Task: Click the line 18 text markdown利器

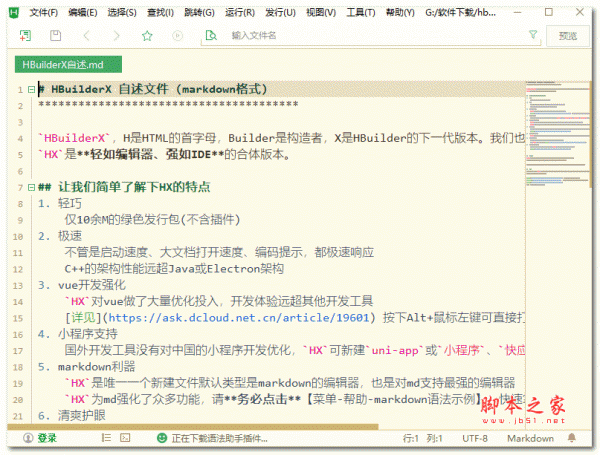Action: [x=96, y=367]
